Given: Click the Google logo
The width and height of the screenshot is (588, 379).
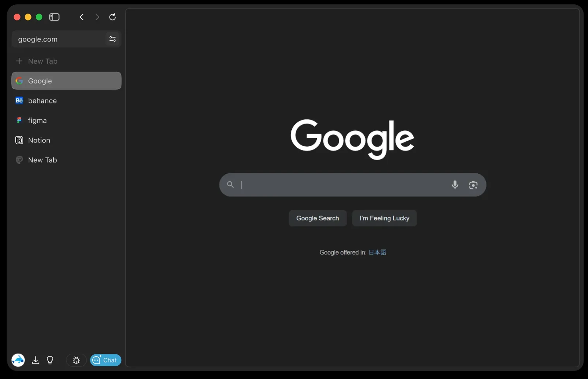Looking at the screenshot, I should pos(352,139).
